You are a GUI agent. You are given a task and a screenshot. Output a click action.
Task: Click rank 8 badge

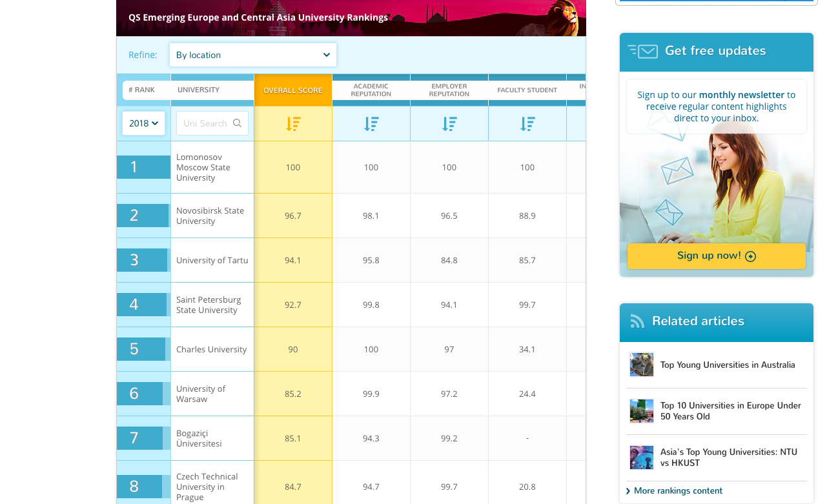coord(139,487)
